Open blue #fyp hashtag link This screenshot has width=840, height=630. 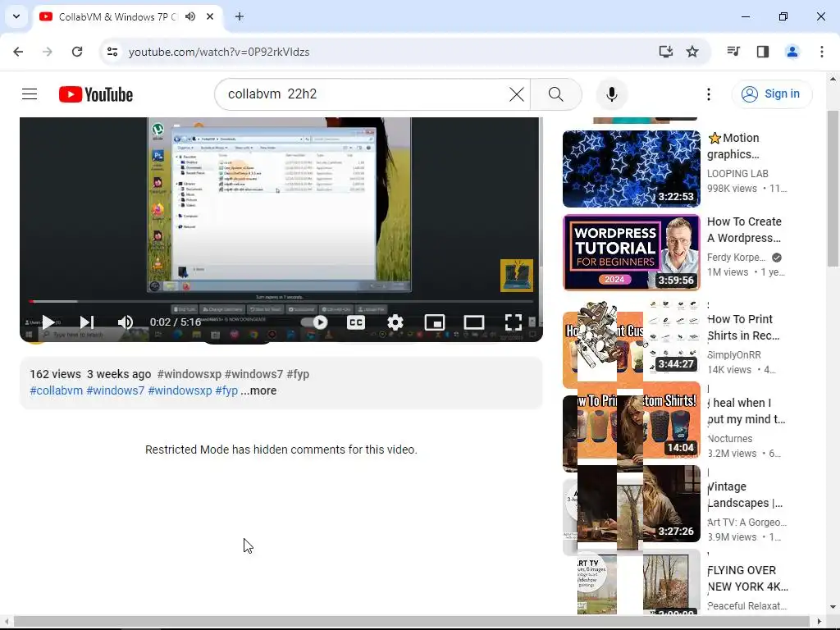coord(226,390)
